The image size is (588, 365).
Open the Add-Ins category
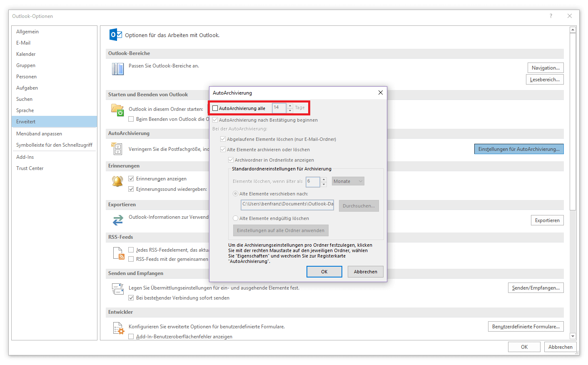point(54,157)
